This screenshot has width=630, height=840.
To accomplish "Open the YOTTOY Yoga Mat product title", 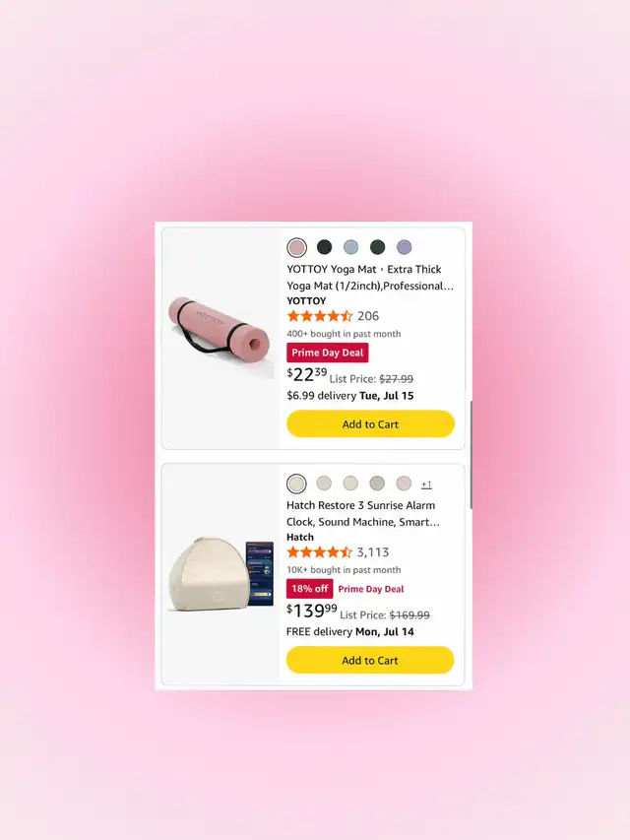I will 370,278.
